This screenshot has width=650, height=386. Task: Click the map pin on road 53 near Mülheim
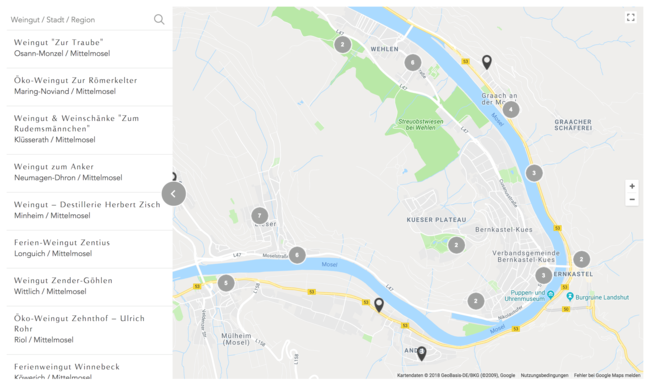[x=379, y=305]
